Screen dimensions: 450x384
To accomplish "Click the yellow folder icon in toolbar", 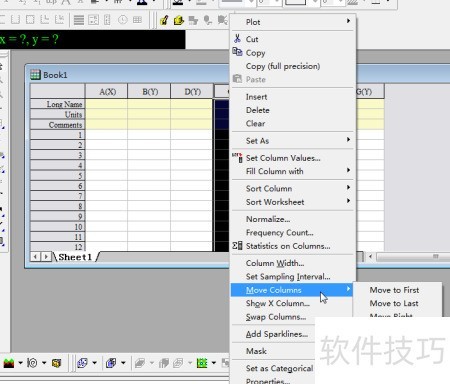I will click(x=179, y=20).
